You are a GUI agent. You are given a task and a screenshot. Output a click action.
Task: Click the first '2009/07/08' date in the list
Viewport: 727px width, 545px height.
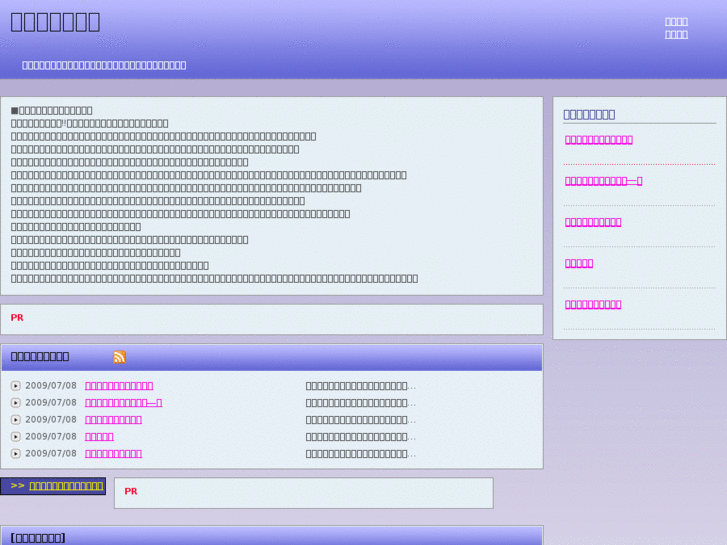tap(51, 386)
